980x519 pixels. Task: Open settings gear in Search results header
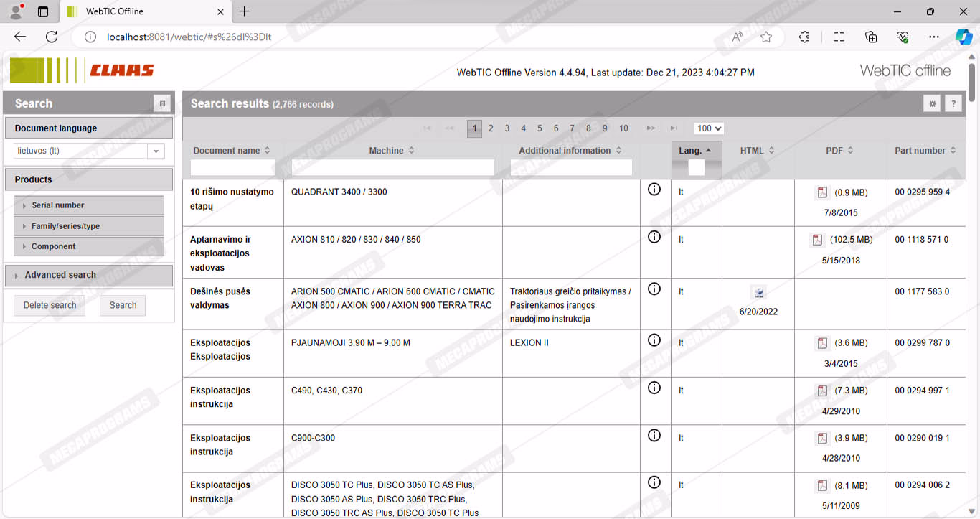click(932, 104)
